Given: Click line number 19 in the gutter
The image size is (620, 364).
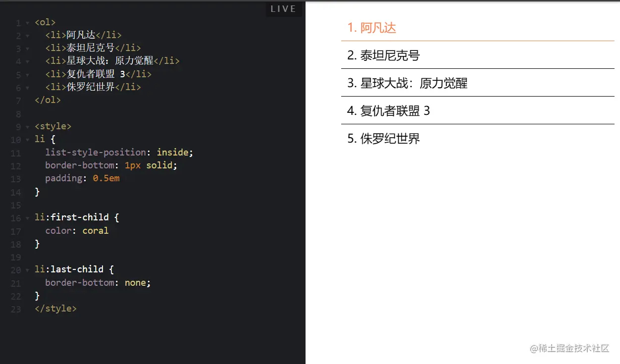Looking at the screenshot, I should click(x=16, y=258).
